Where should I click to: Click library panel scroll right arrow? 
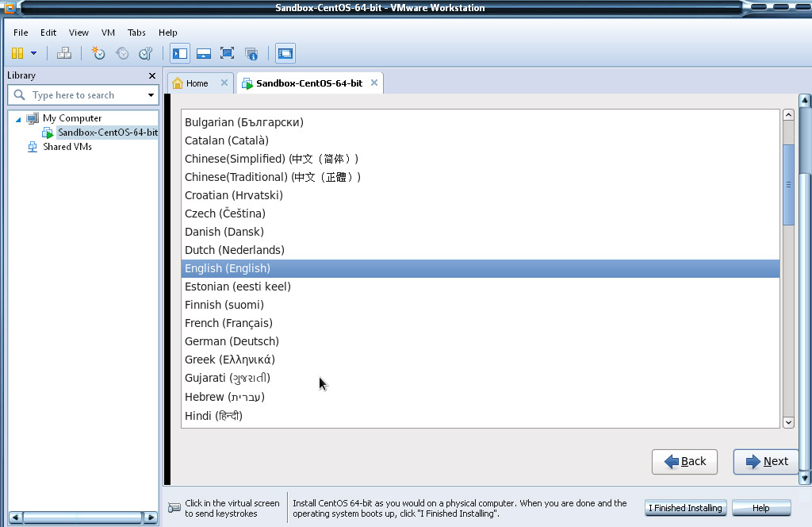pyautogui.click(x=151, y=517)
